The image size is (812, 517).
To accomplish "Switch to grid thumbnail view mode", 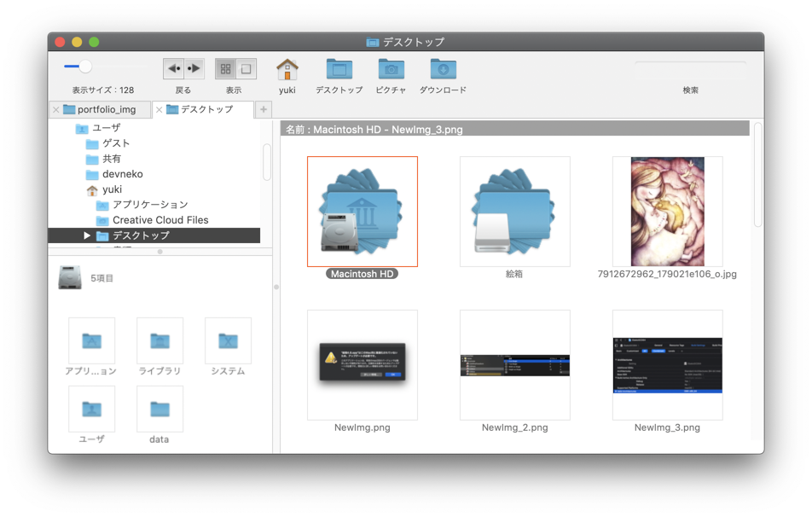I will pos(225,68).
